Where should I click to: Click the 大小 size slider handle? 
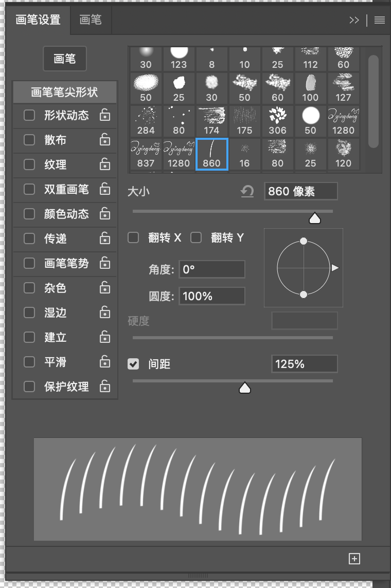click(x=315, y=219)
